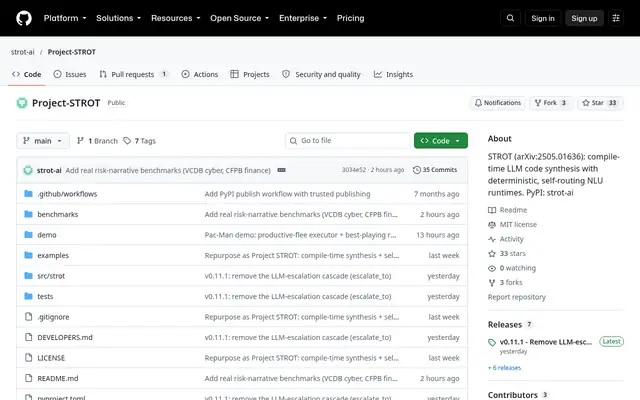The image size is (640, 400).
Task: Open the search magnifier icon in header
Action: [510, 18]
